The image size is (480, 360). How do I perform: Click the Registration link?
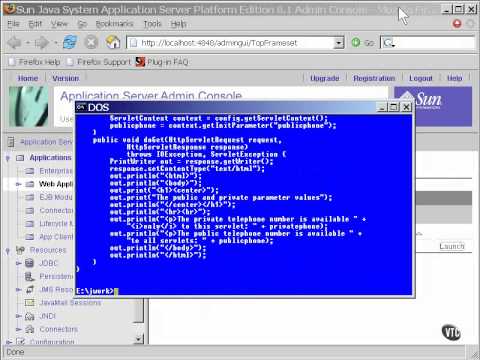374,78
